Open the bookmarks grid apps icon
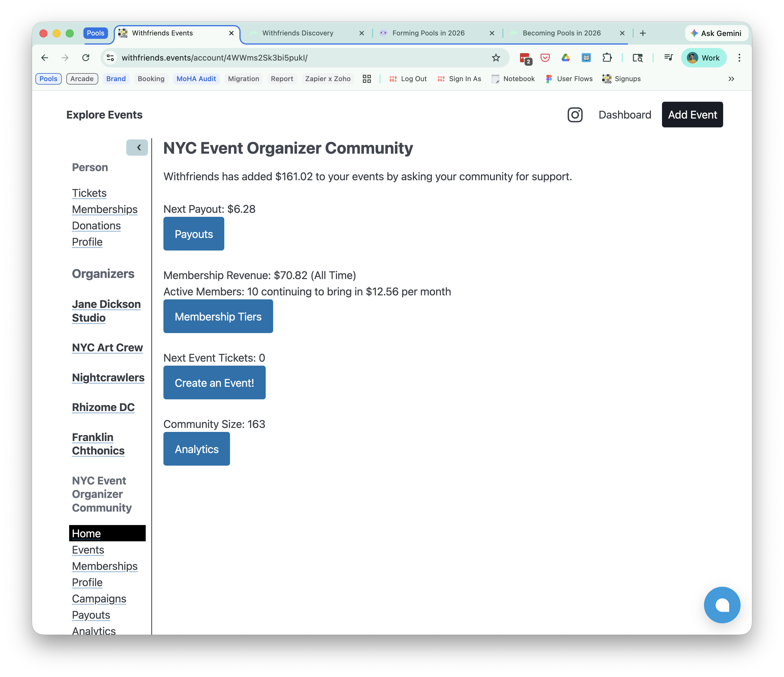Viewport: 784px width, 677px height. (366, 79)
